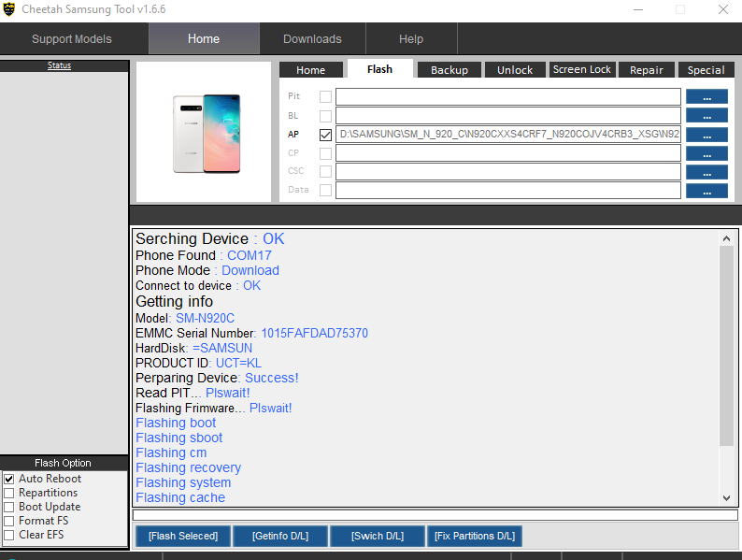Click the 'Flashing sboot' log line
Screen dimensions: 742x560
pos(178,438)
